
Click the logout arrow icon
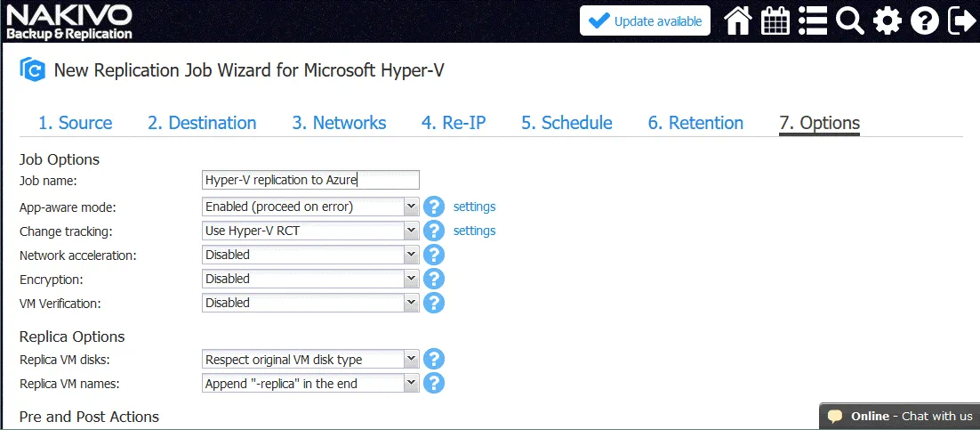click(x=961, y=20)
